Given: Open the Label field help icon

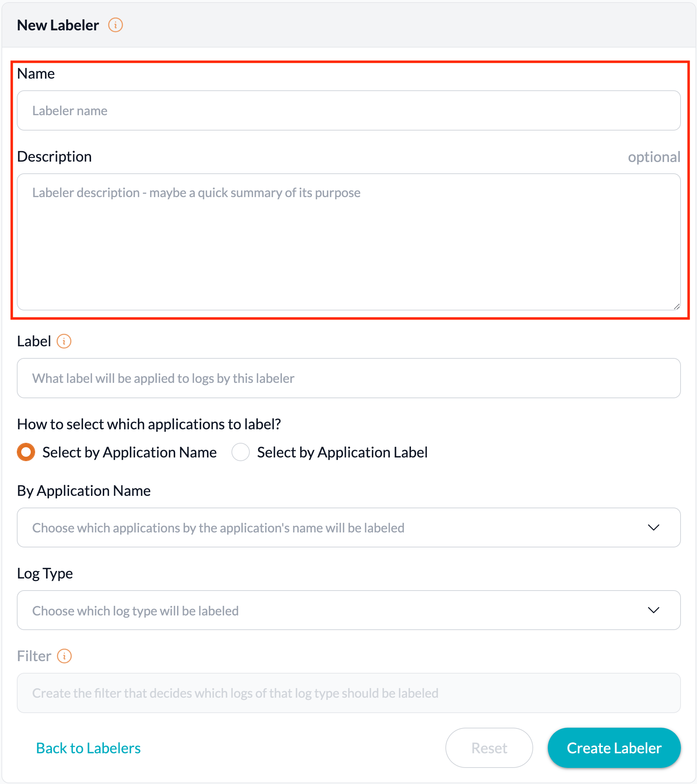Looking at the screenshot, I should click(x=64, y=341).
